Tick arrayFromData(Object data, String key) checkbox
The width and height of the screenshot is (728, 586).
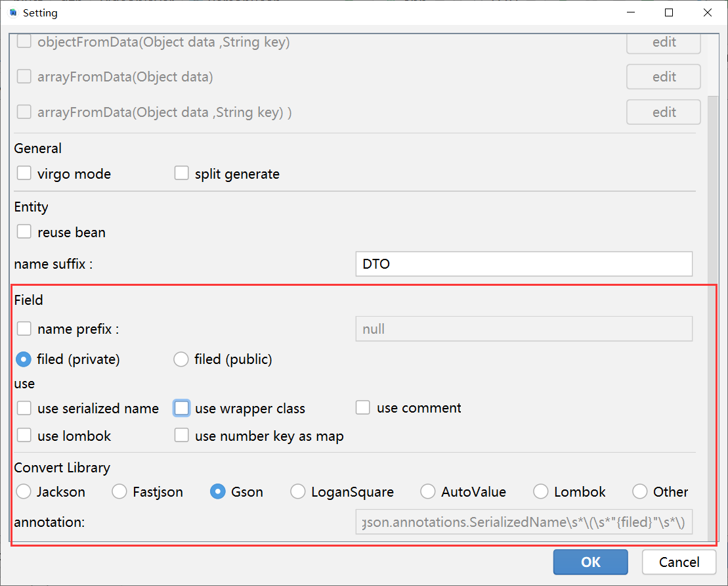click(x=24, y=112)
